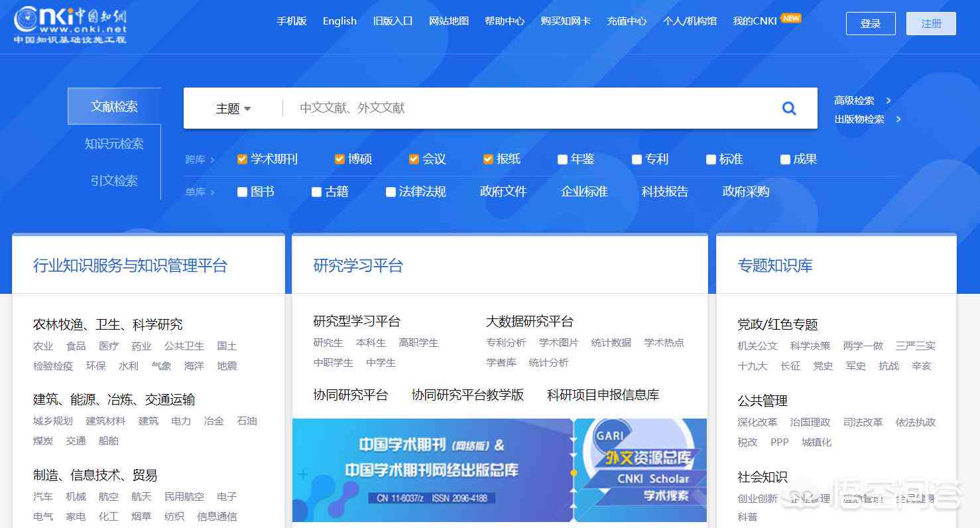Click the 登录 login button
The image size is (980, 528).
tap(871, 23)
